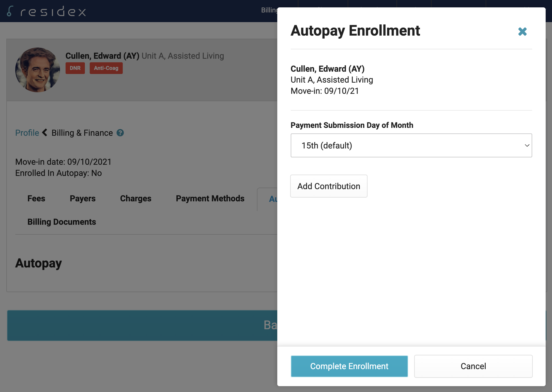Viewport: 552px width, 392px height.
Task: Click the Residex logo
Action: [x=47, y=11]
